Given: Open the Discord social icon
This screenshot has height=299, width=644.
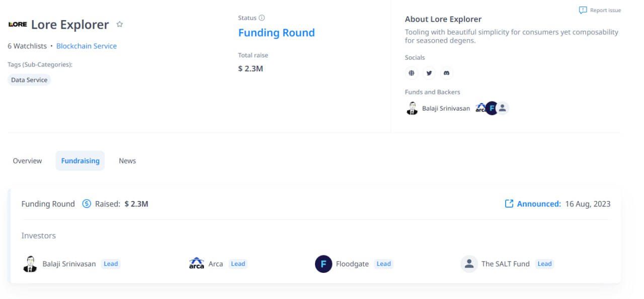Looking at the screenshot, I should tap(446, 73).
